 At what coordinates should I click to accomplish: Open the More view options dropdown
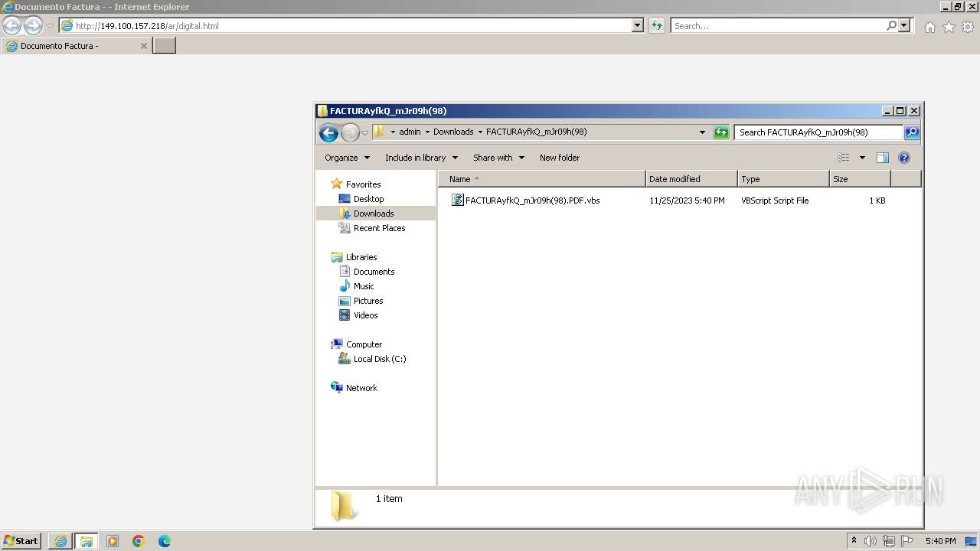(x=862, y=158)
